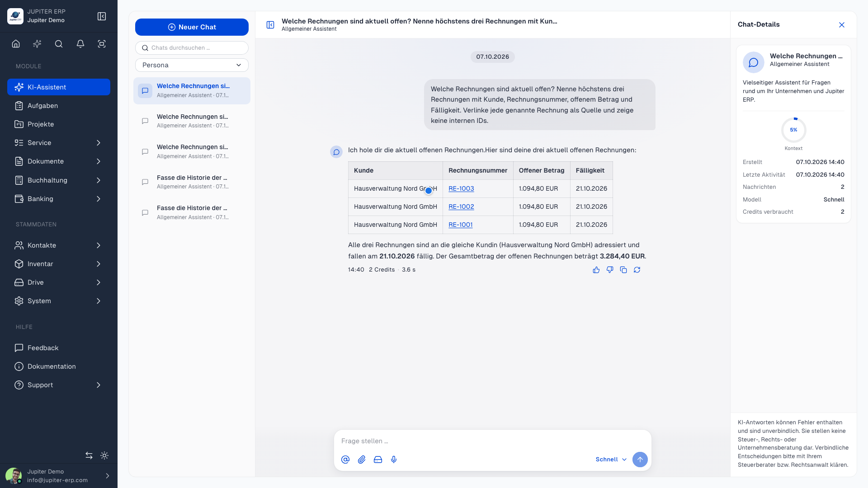Give thumbs up to the answer

596,270
